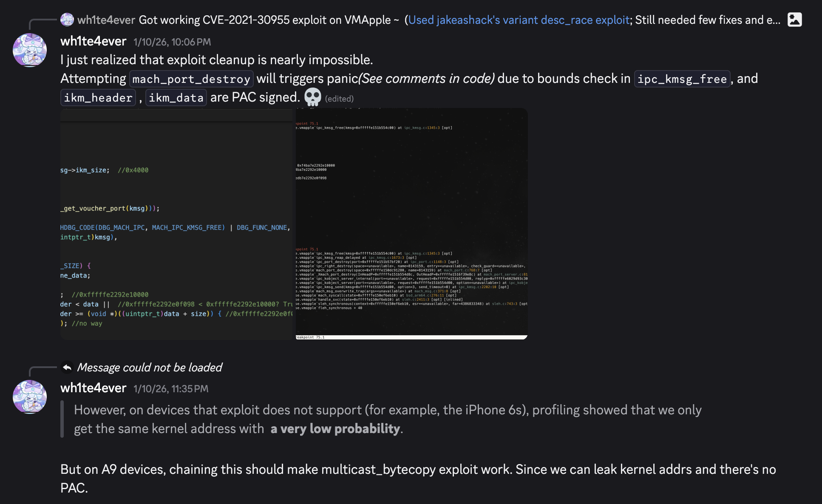Click the ipc_kmsg_free inline code snippet
The image size is (822, 504).
point(682,79)
